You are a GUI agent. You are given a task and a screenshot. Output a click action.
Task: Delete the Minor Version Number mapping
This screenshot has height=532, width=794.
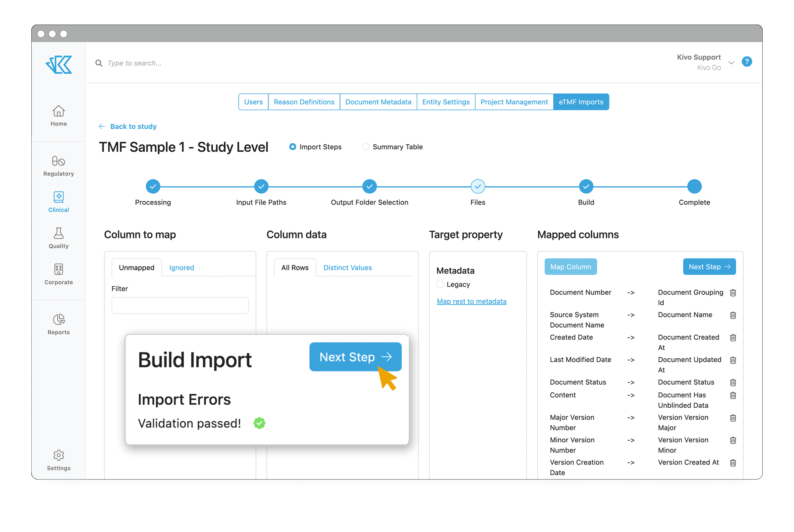coord(733,440)
